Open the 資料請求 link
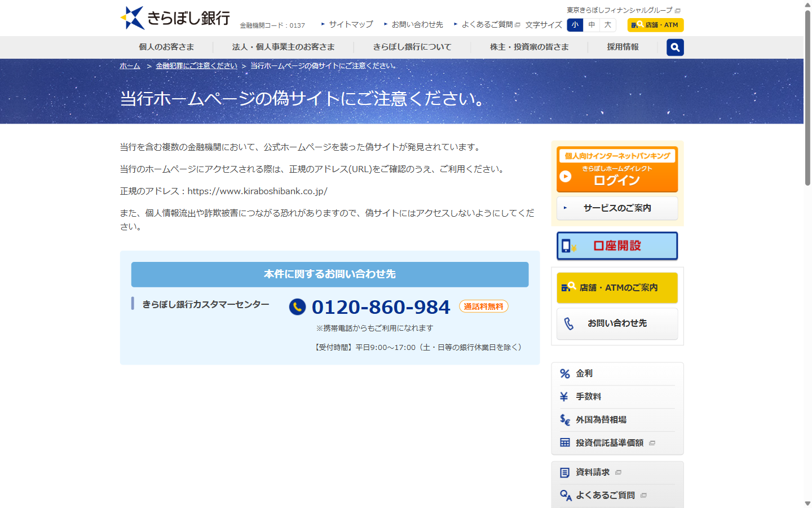 [x=593, y=472]
